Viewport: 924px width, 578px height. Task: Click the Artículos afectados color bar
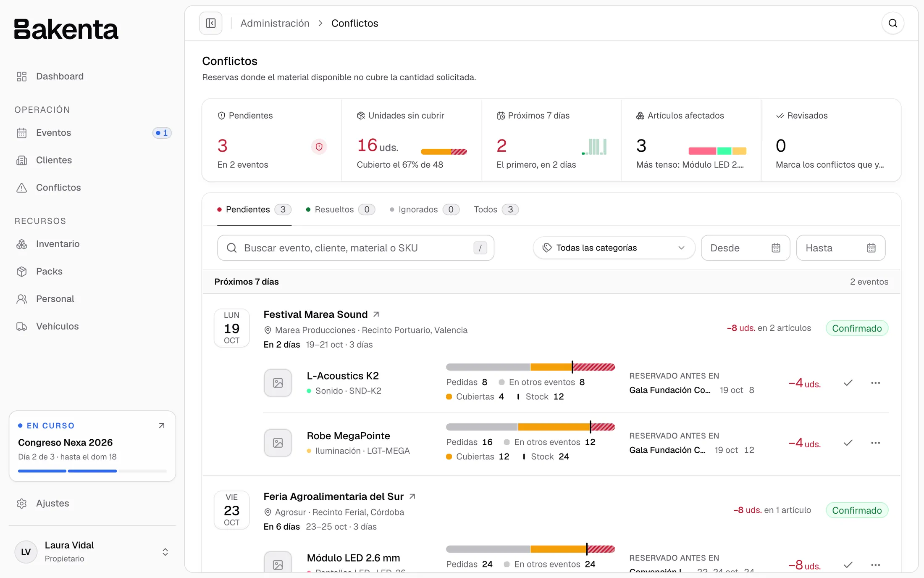click(x=717, y=151)
